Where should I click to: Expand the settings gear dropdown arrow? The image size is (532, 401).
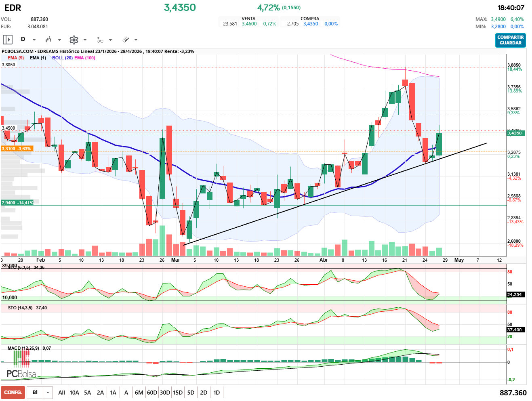tap(85, 40)
